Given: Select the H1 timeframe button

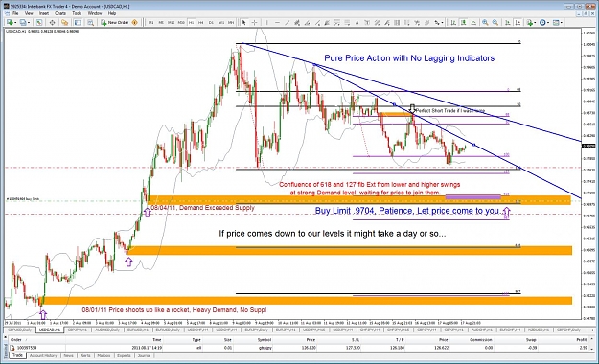Looking at the screenshot, I should tap(191, 23).
